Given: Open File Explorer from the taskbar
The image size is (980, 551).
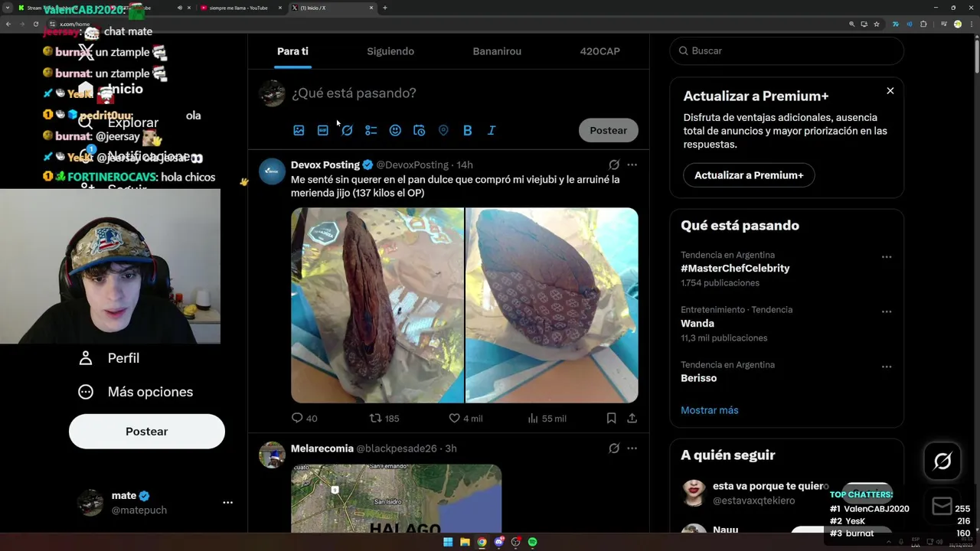Looking at the screenshot, I should 465,542.
